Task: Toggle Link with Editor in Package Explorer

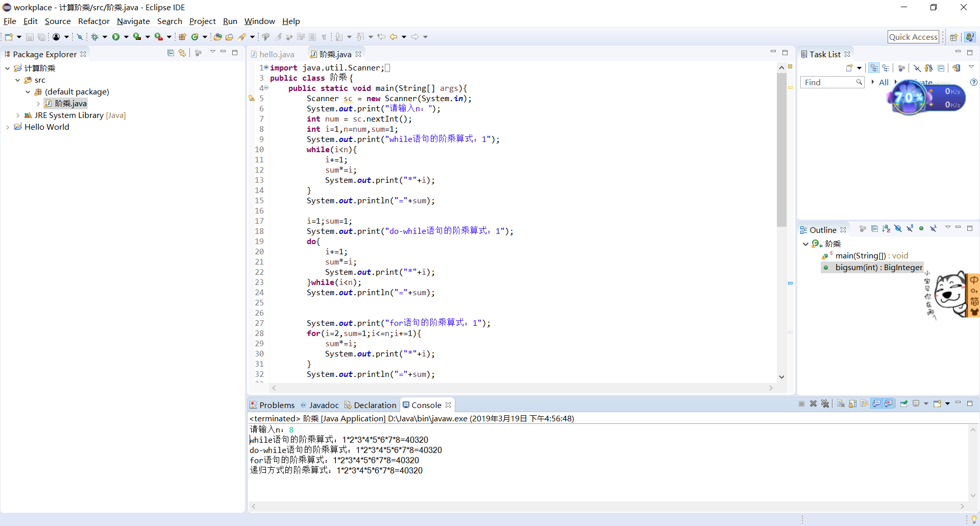Action: pos(182,53)
